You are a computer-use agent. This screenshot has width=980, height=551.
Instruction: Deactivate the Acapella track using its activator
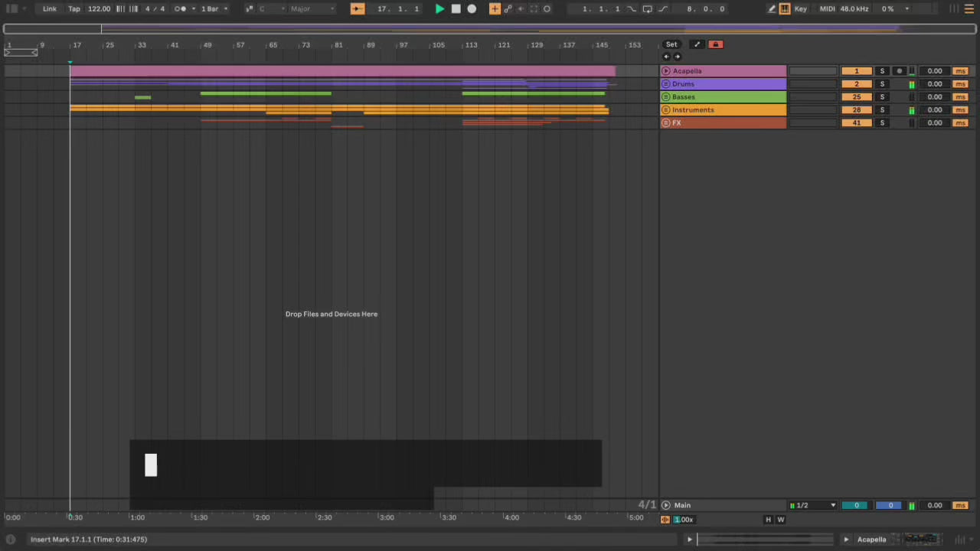click(x=856, y=71)
